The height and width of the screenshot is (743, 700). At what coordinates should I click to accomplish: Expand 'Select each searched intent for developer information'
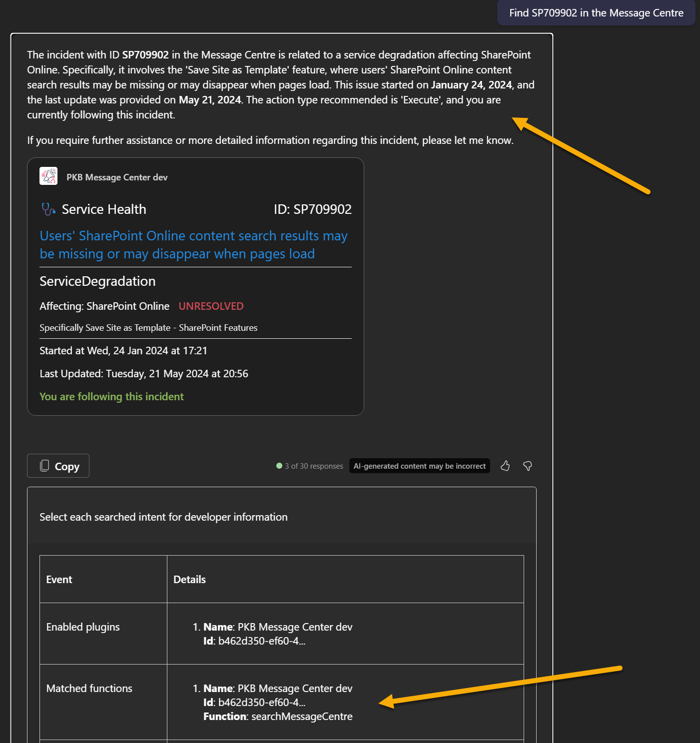click(x=163, y=517)
